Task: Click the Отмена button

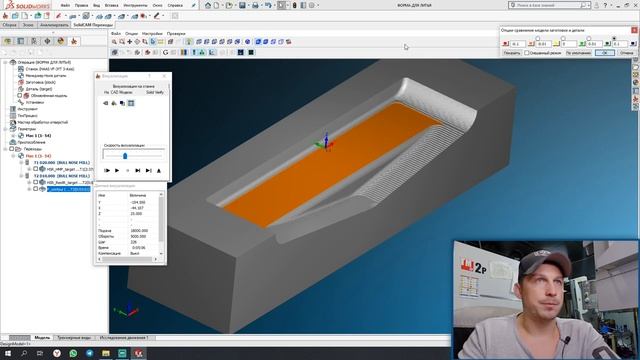Action: click(627, 53)
